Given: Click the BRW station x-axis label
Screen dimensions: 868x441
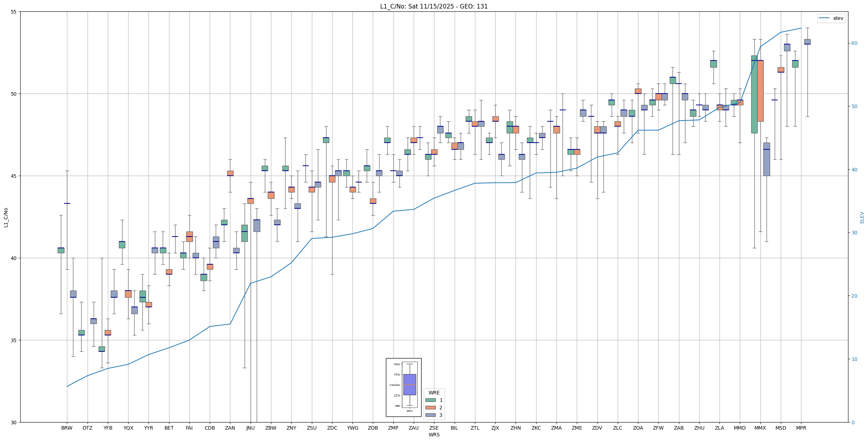Looking at the screenshot, I should pyautogui.click(x=67, y=428).
